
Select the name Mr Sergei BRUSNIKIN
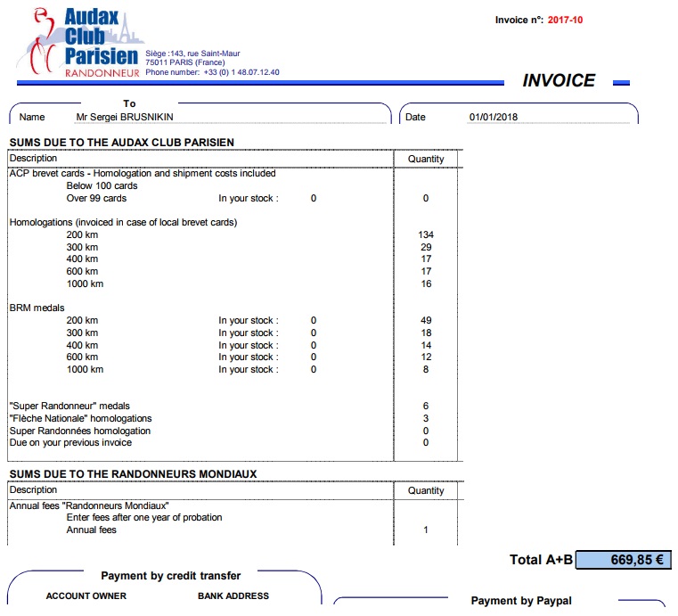[x=125, y=118]
